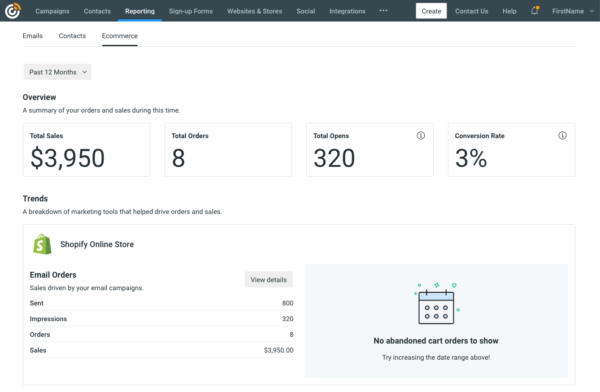600x392 pixels.
Task: Click the Shopify bag logo icon
Action: click(x=42, y=244)
